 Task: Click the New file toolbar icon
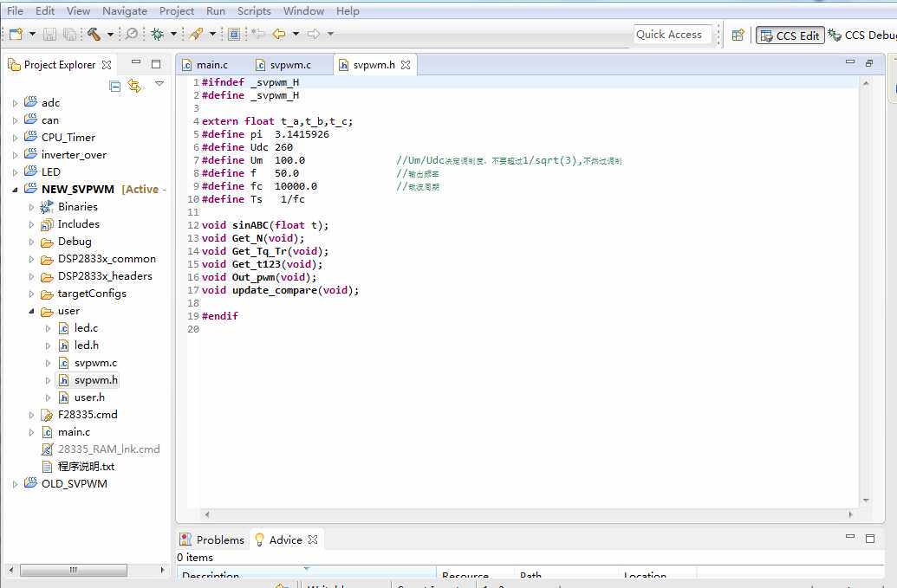(16, 34)
